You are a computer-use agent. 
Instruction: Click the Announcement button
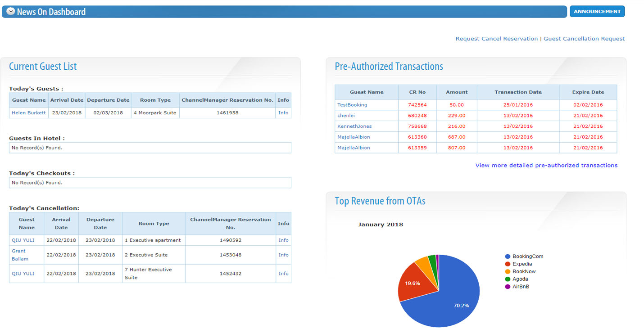pos(597,12)
